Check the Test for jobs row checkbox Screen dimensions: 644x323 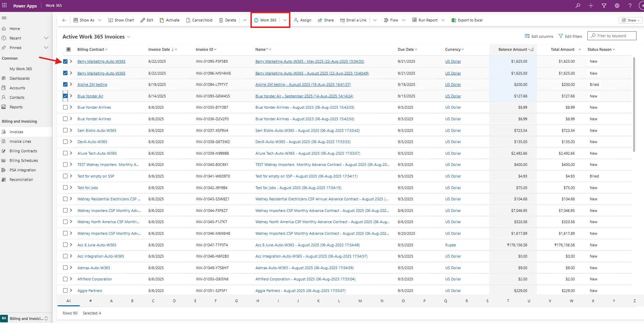[65, 187]
